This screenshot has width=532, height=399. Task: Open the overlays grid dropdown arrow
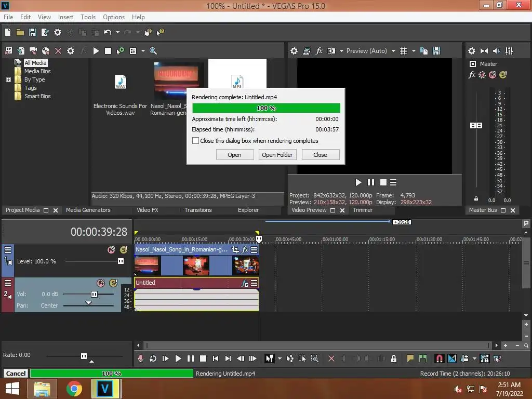[x=414, y=51]
